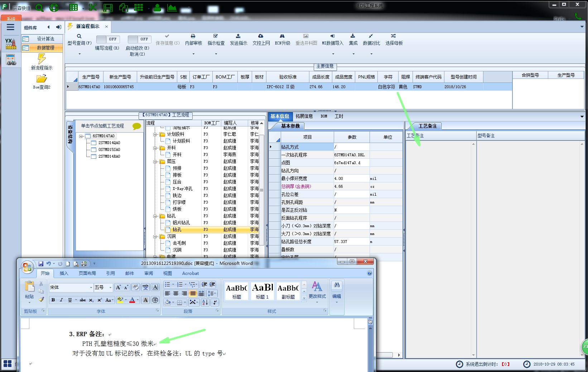This screenshot has width=588, height=372.
Task: Click the YX factory icon in sidebar
Action: pyautogui.click(x=10, y=44)
